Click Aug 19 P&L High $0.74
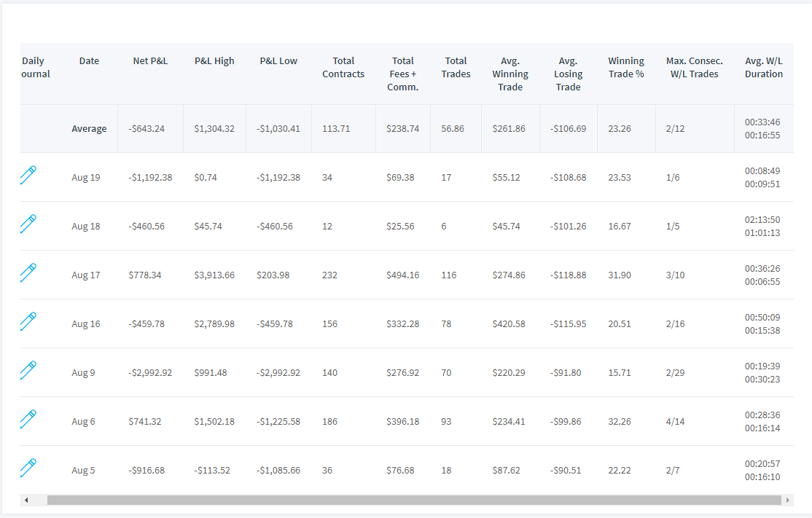The height and width of the screenshot is (518, 812). pyautogui.click(x=206, y=178)
